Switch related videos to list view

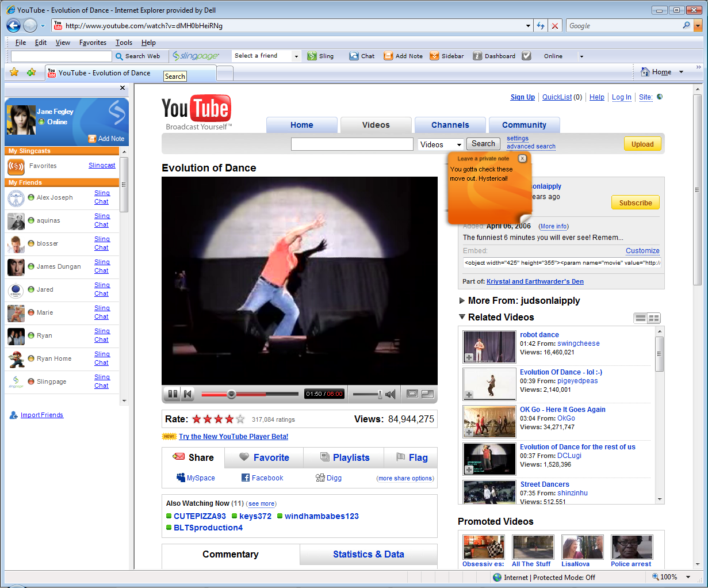tap(640, 318)
